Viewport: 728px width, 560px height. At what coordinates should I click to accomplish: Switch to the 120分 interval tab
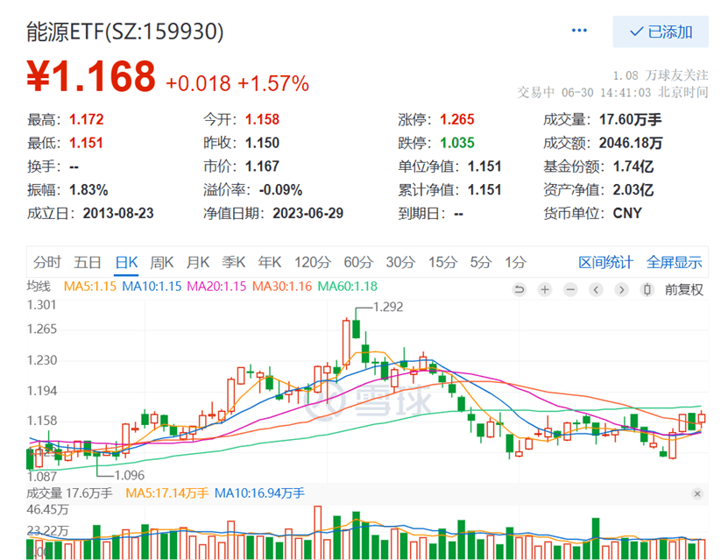[312, 262]
